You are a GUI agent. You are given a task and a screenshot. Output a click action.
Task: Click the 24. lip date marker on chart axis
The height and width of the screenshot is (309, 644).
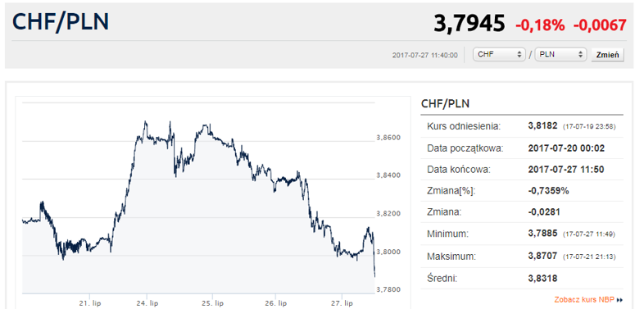[x=147, y=303]
